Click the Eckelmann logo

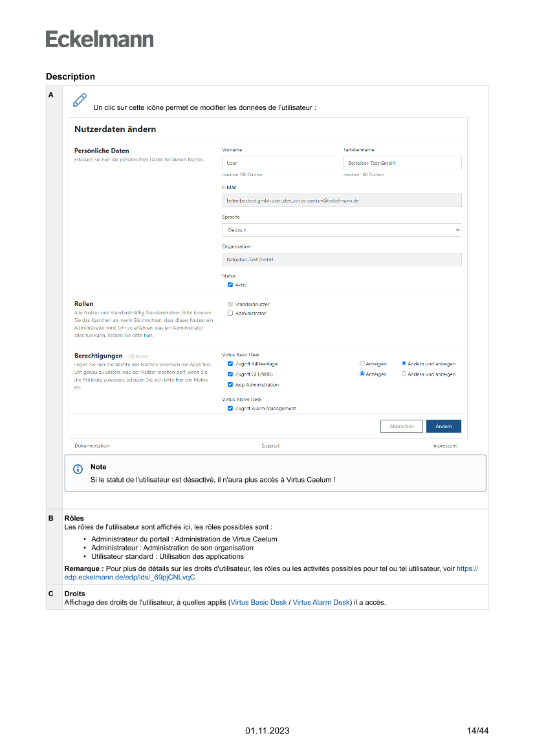100,39
